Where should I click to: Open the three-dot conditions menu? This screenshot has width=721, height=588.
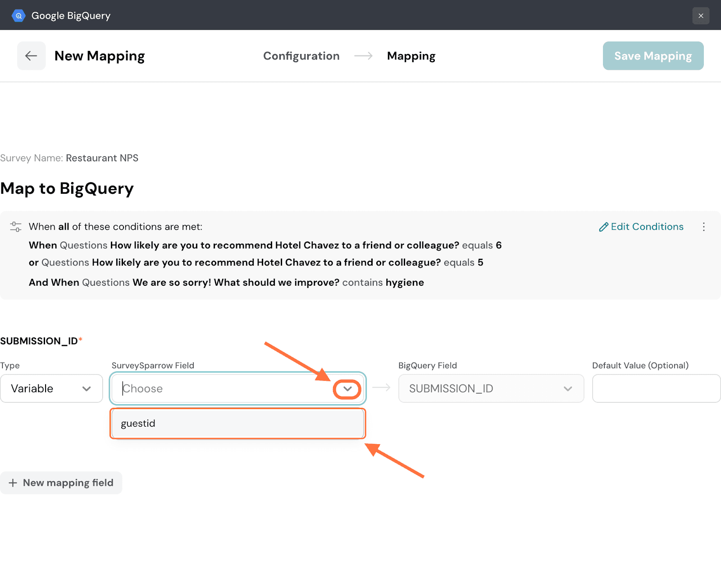703,227
